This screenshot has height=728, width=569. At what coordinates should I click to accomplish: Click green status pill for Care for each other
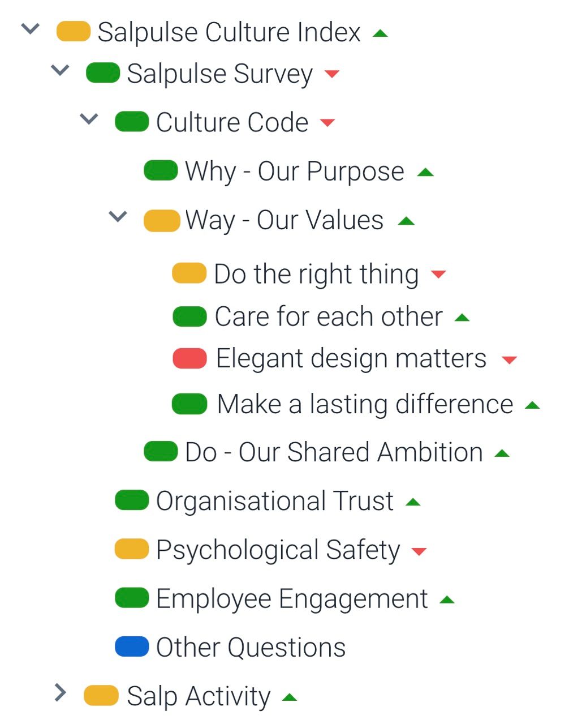(189, 316)
